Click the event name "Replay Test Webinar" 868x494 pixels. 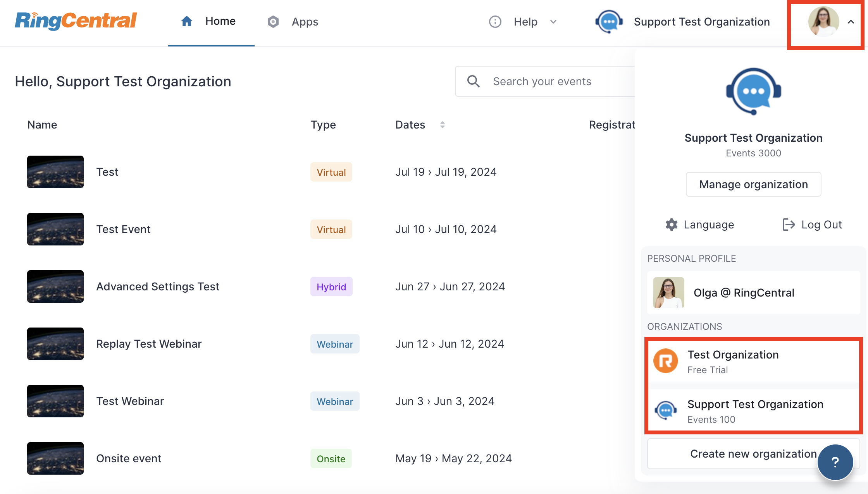pos(149,344)
